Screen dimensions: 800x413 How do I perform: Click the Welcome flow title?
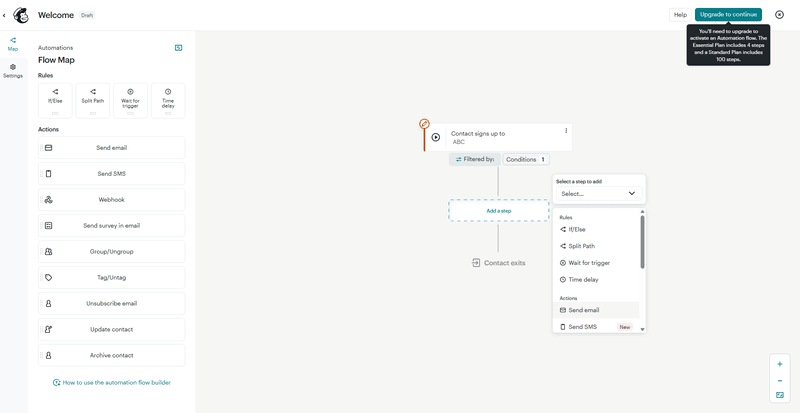click(x=56, y=15)
